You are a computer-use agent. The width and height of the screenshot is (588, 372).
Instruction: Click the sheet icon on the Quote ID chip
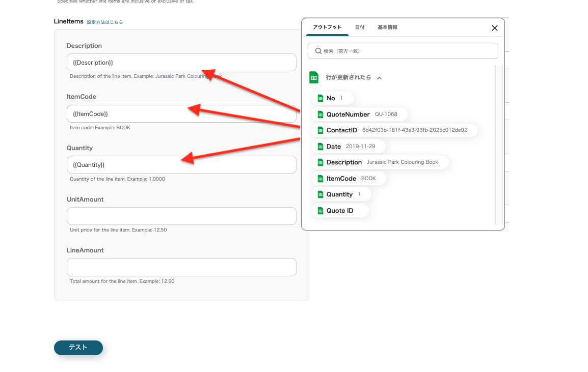point(320,211)
